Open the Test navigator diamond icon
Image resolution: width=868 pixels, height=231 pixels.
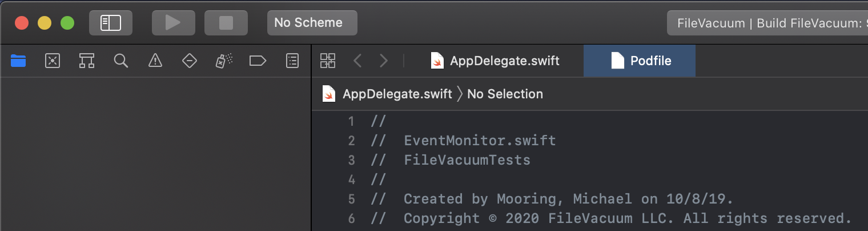[189, 61]
